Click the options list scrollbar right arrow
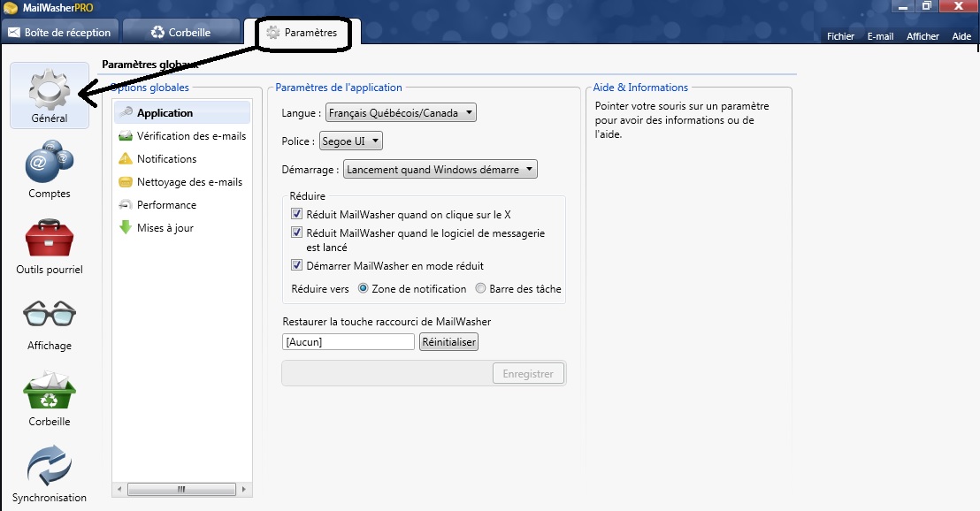The height and width of the screenshot is (511, 980). click(244, 489)
